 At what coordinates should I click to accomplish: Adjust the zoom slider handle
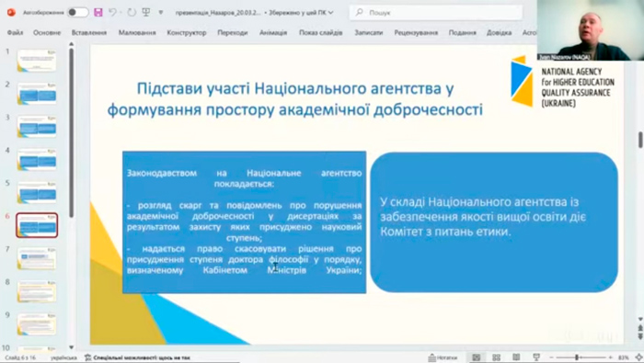[577, 357]
